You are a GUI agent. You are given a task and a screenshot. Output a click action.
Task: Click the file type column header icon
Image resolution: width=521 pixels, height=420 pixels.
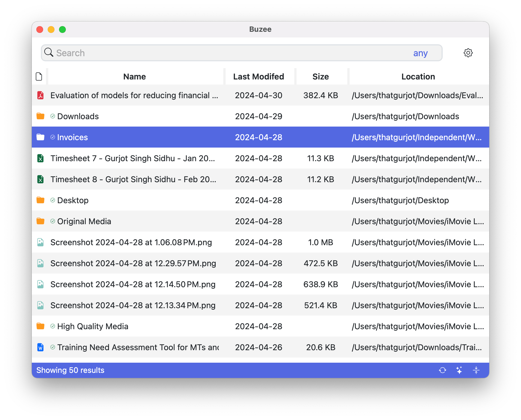[39, 77]
